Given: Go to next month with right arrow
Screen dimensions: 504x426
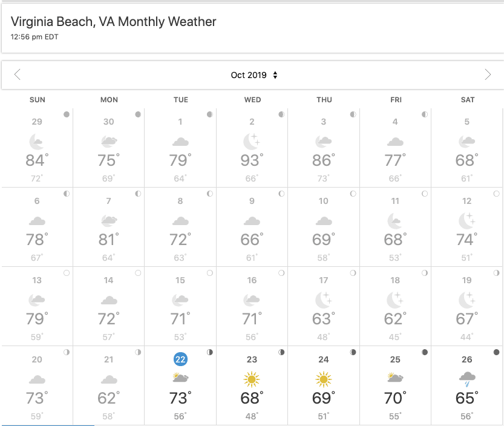Looking at the screenshot, I should coord(488,74).
